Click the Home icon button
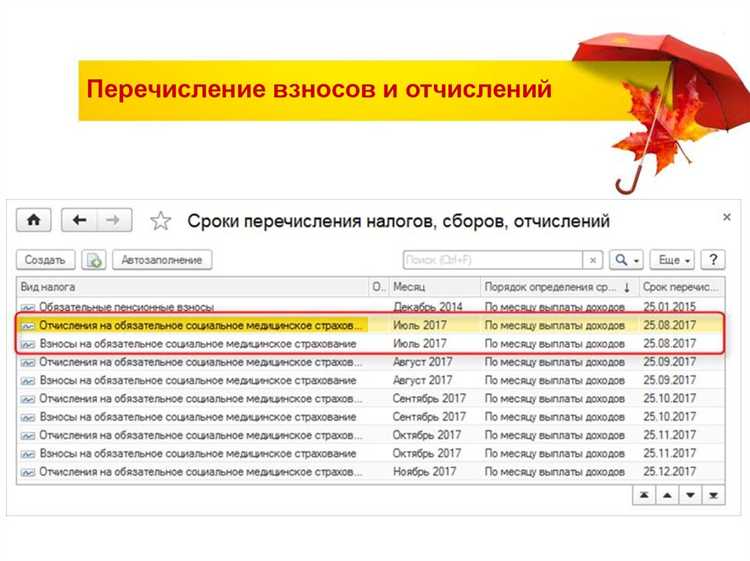This screenshot has height=561, width=750. point(33,220)
